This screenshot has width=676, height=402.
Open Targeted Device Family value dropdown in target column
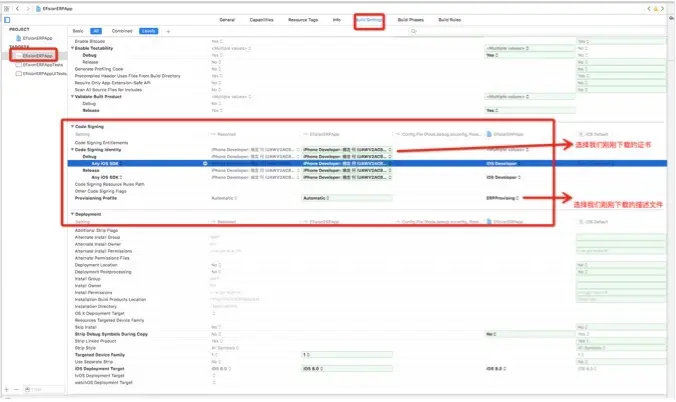tap(347, 355)
